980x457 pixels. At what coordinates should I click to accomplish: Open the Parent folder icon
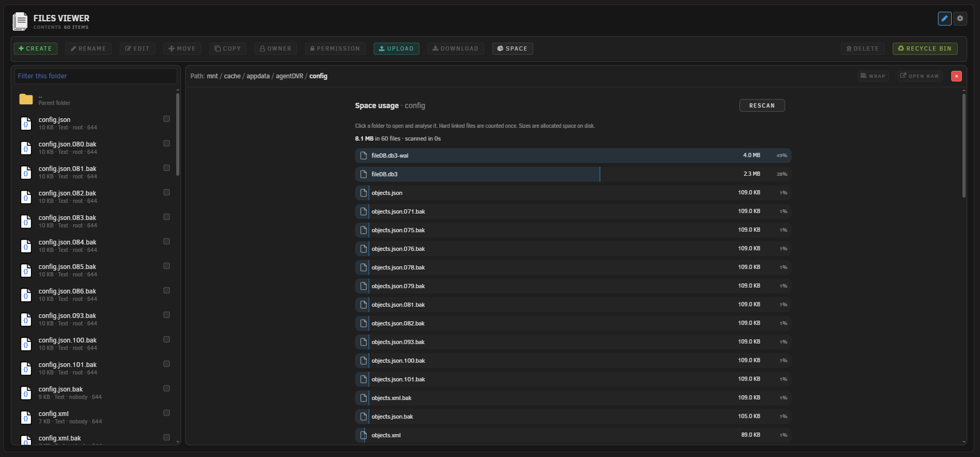(x=26, y=99)
